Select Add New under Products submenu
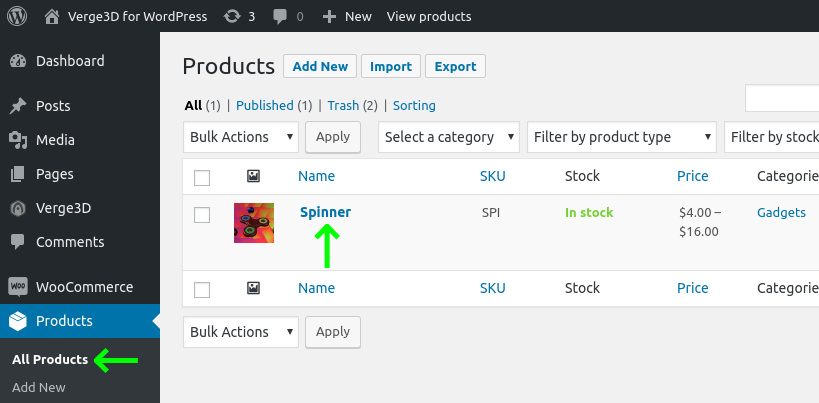819x403 pixels. coord(39,387)
